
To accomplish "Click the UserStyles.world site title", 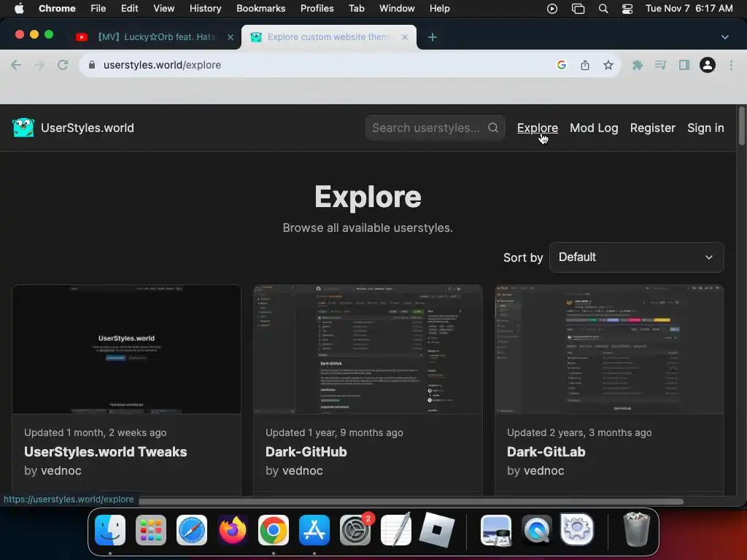I will pos(88,128).
